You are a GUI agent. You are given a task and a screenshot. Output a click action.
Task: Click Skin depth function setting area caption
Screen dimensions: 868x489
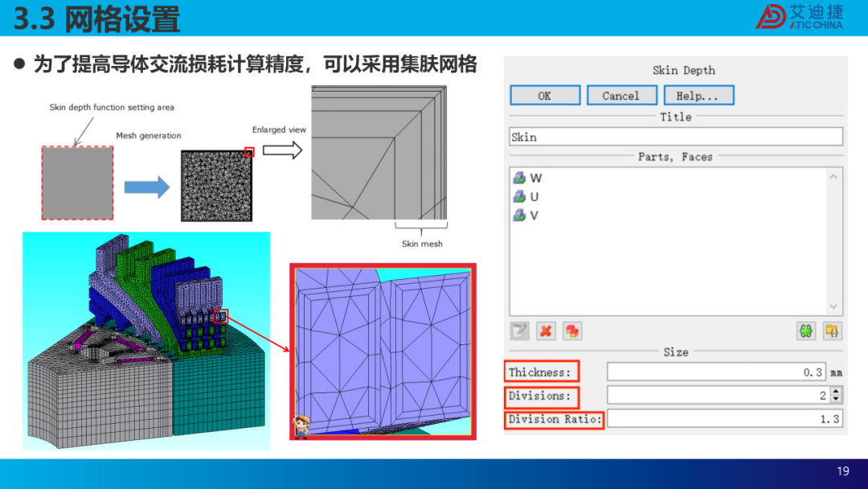pyautogui.click(x=112, y=108)
